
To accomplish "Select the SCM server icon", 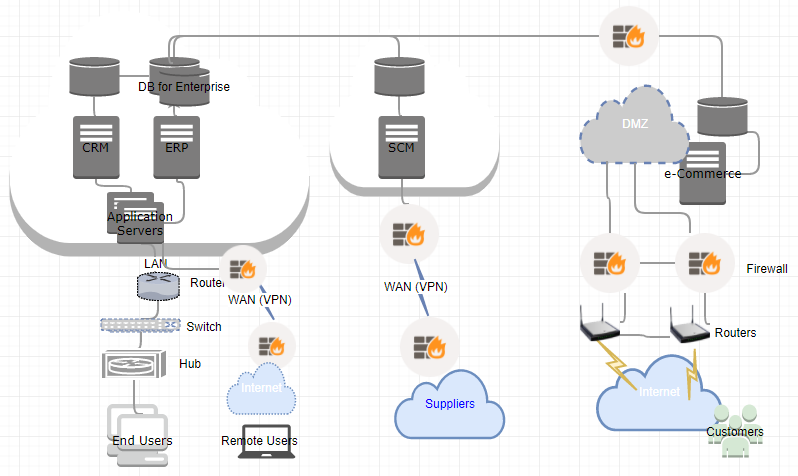I will (x=402, y=147).
